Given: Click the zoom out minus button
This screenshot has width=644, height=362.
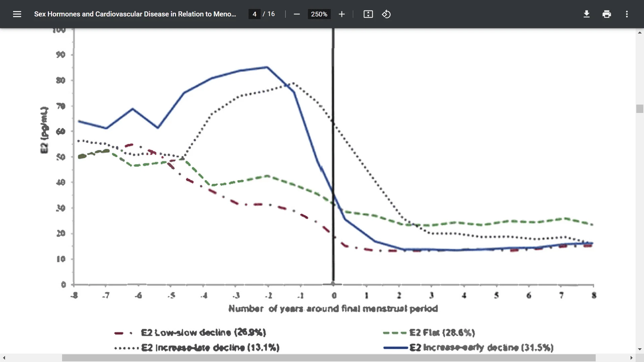Looking at the screenshot, I should coord(297,14).
